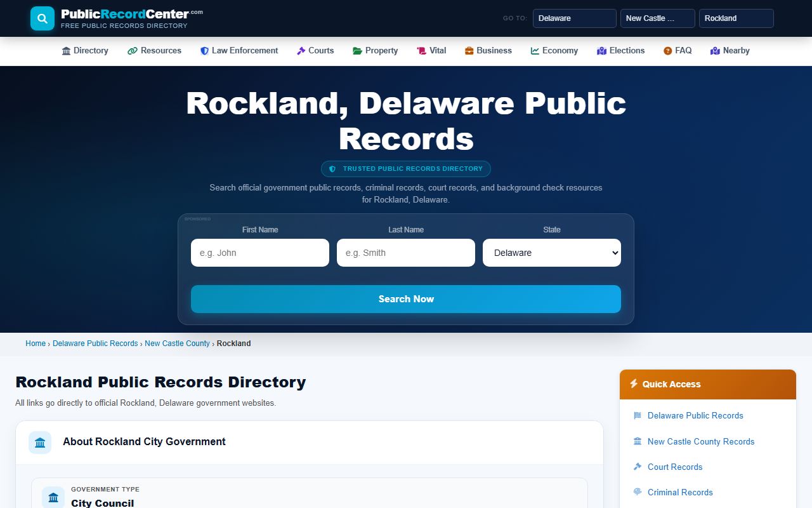
Task: Open Court Records quick link
Action: click(675, 467)
